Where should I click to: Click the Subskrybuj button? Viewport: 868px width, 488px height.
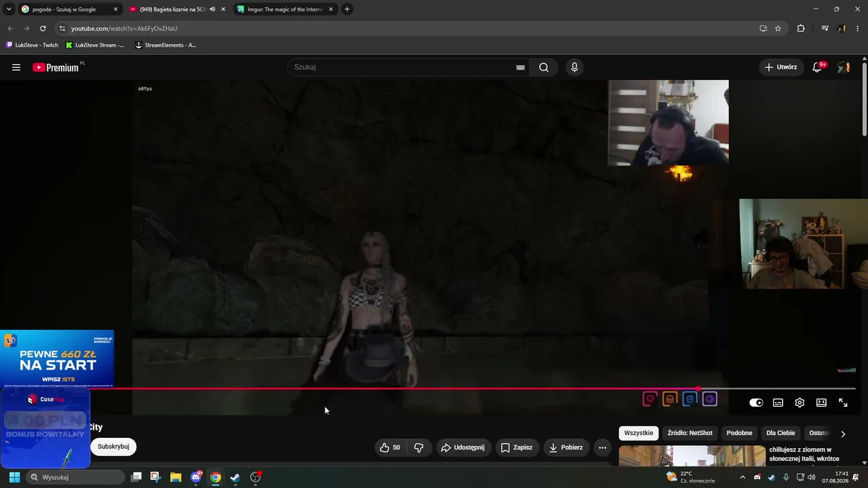click(x=113, y=447)
